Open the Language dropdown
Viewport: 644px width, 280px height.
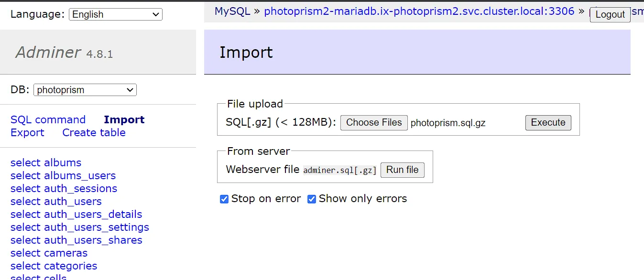[115, 14]
